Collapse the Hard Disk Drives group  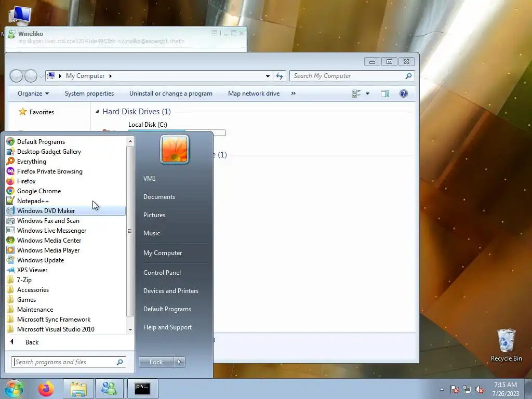97,111
